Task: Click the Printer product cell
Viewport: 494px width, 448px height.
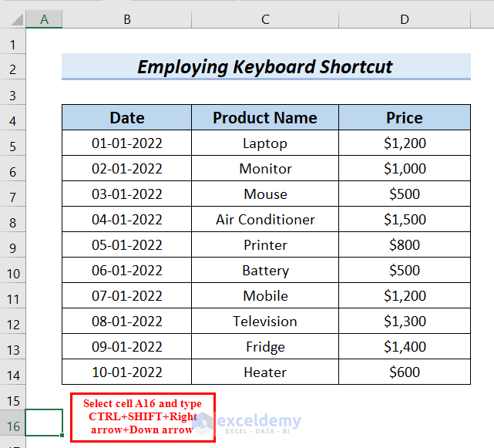Action: coord(265,244)
